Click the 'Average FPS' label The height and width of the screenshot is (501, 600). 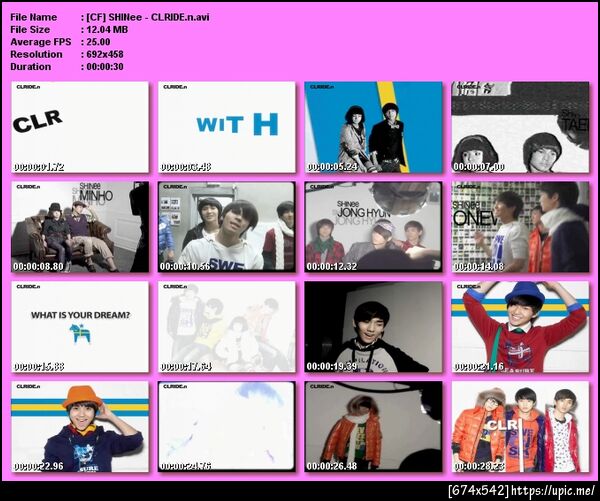(x=41, y=42)
